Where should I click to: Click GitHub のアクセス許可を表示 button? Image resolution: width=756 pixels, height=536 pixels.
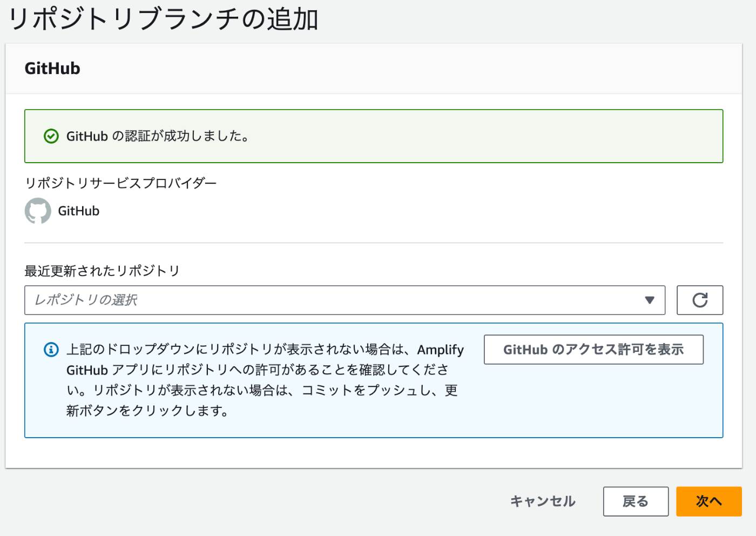pyautogui.click(x=593, y=350)
